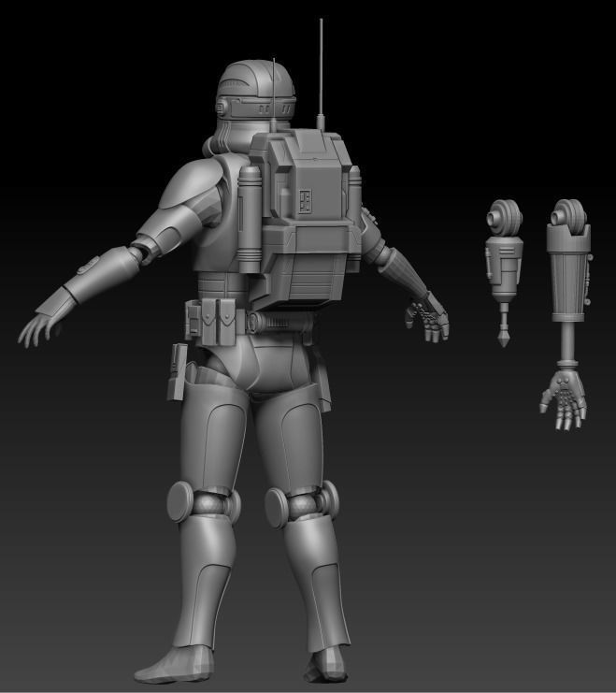Select the cylinder canister beside the backpack

250,219
